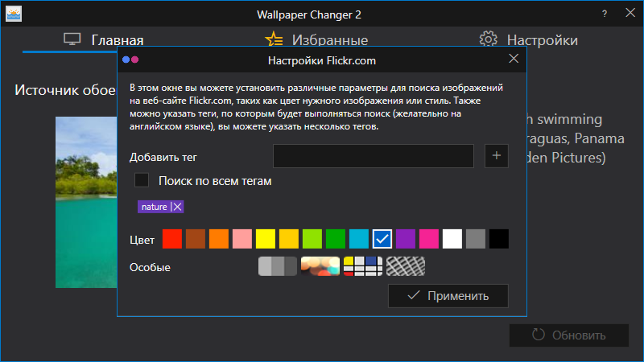Viewport: 644px width, 362px height.
Task: Choose the crosshatch pattern special style icon
Action: point(406,266)
